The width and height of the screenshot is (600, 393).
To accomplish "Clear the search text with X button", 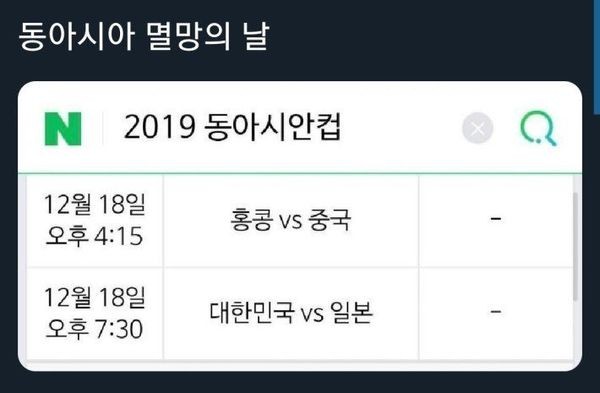I will [478, 128].
